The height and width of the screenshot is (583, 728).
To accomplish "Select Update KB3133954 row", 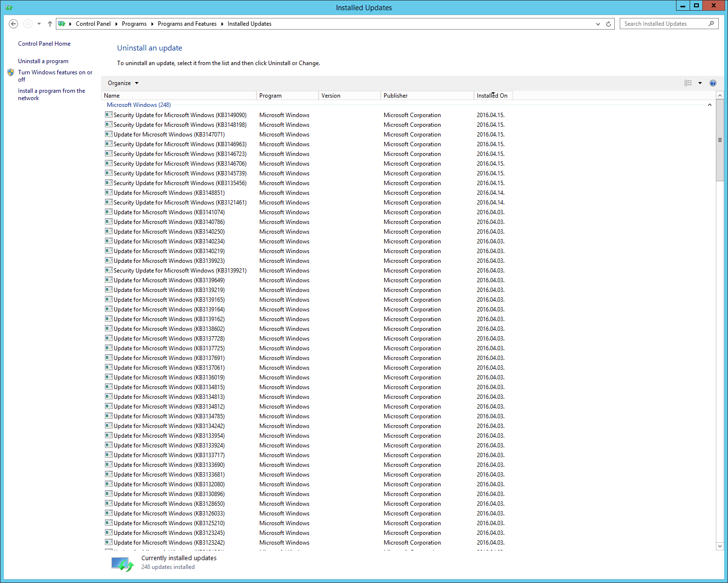I will pos(306,436).
